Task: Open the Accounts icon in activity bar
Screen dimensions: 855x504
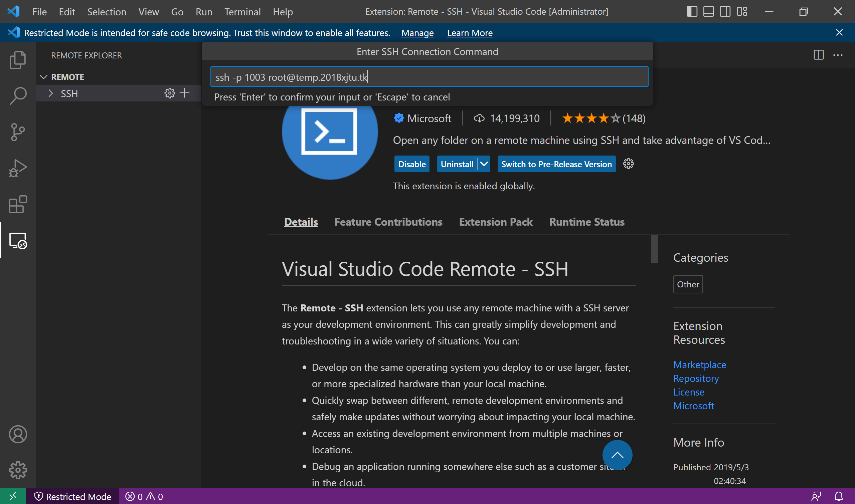Action: coord(18,434)
